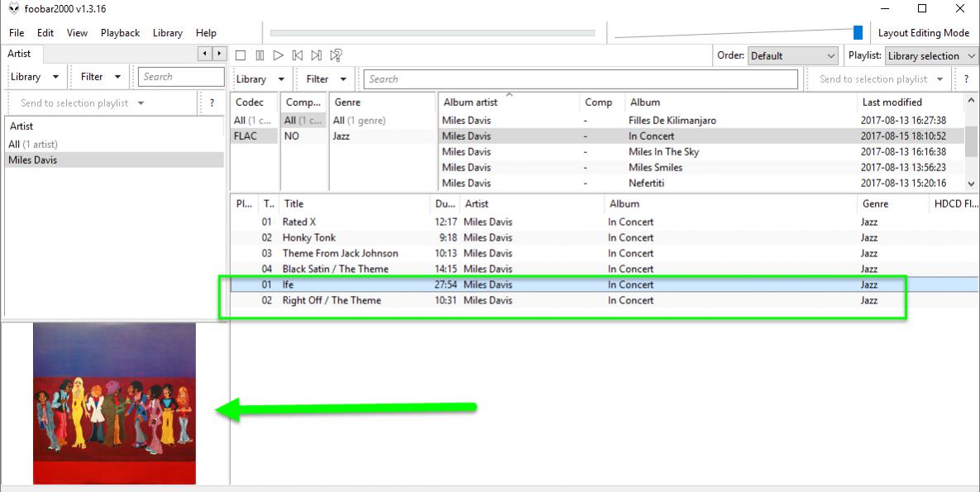Click the Random playback icon
Image resolution: width=980 pixels, height=492 pixels.
point(337,55)
